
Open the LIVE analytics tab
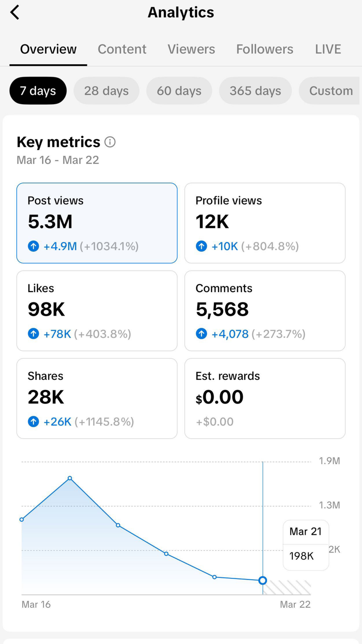point(328,49)
